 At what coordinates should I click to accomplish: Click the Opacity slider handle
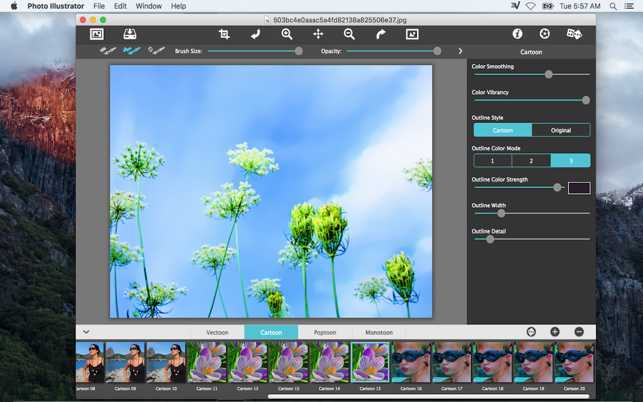coord(437,51)
